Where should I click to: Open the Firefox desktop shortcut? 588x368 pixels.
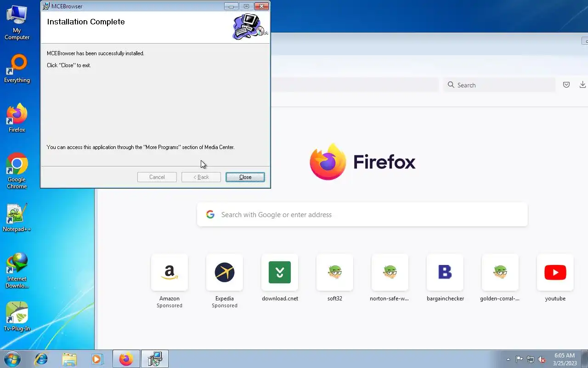[x=17, y=119]
